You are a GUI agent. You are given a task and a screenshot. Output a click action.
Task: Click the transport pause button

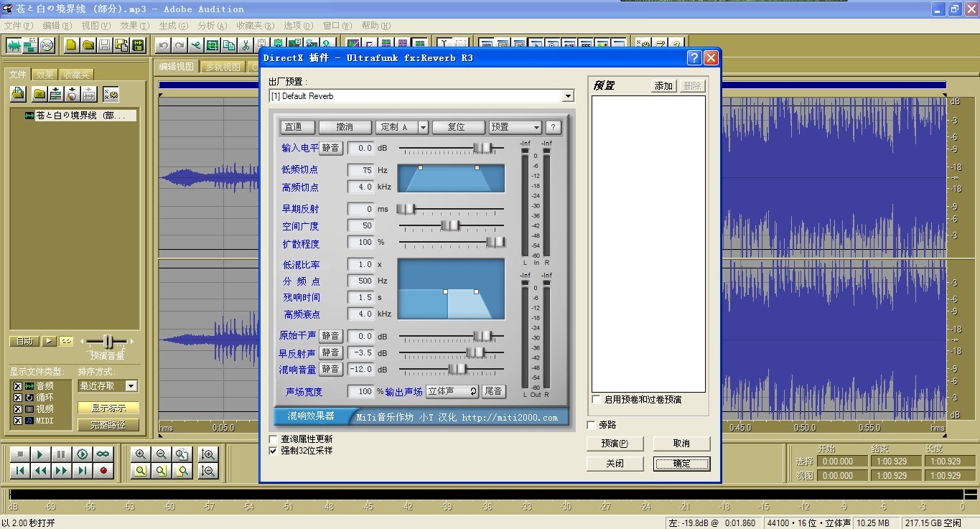click(62, 454)
